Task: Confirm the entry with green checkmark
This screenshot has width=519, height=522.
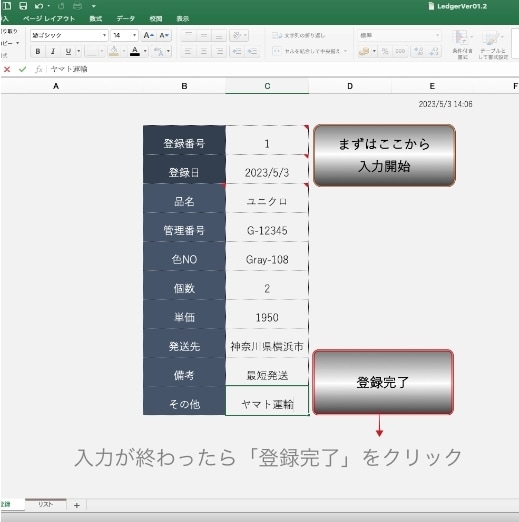Action: [x=22, y=69]
